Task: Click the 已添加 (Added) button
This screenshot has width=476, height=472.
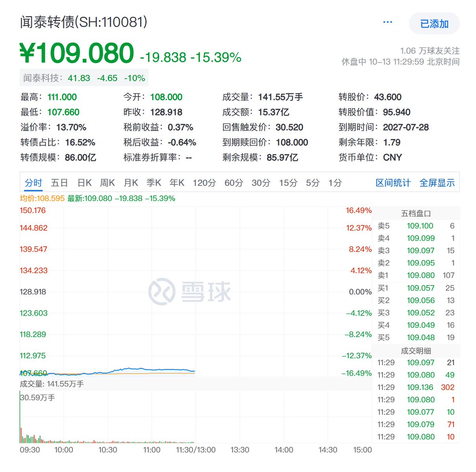Action: (x=434, y=24)
